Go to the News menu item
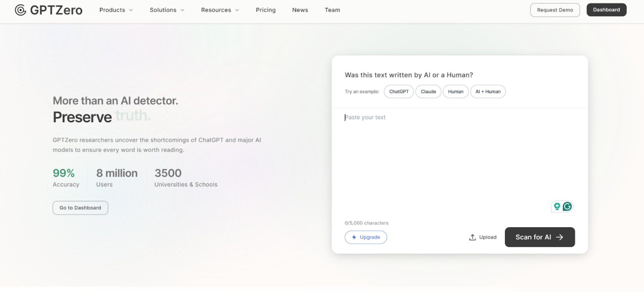644x292 pixels. click(x=300, y=10)
